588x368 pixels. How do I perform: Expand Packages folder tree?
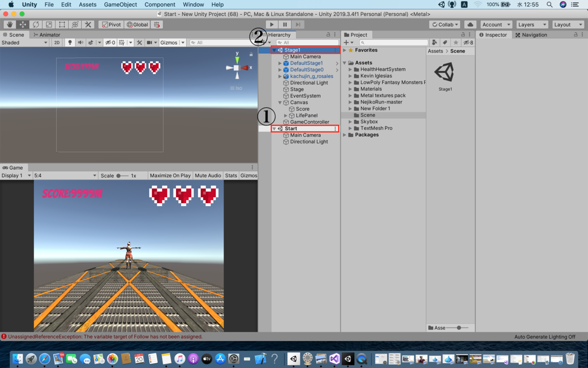click(x=344, y=135)
